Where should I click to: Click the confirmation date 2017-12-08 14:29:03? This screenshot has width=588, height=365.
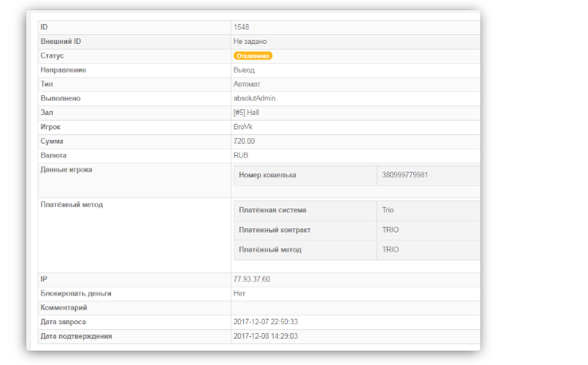click(x=266, y=336)
